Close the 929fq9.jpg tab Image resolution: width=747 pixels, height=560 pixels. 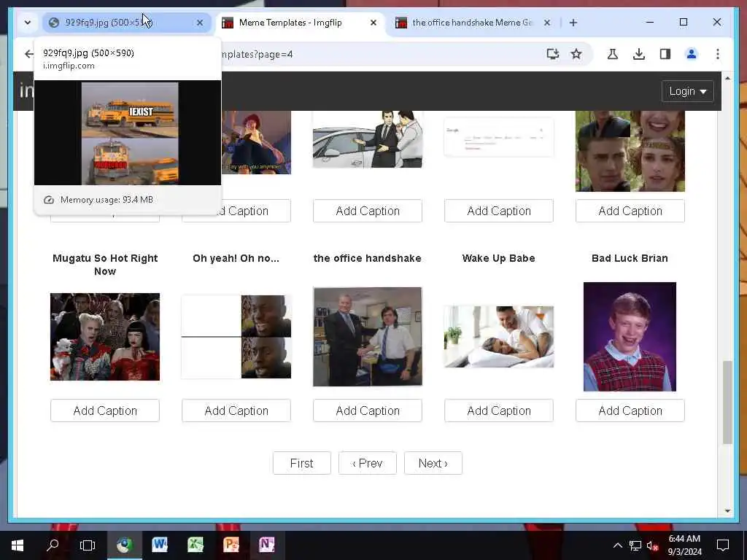pos(200,23)
